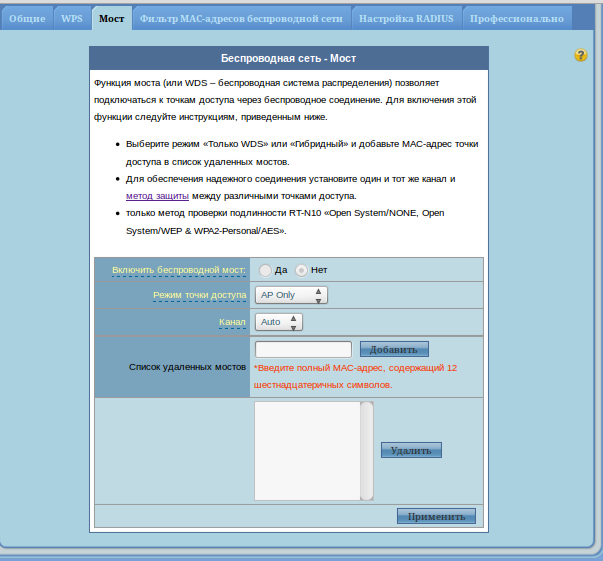Click the Применить button
The image size is (603, 561).
(436, 516)
